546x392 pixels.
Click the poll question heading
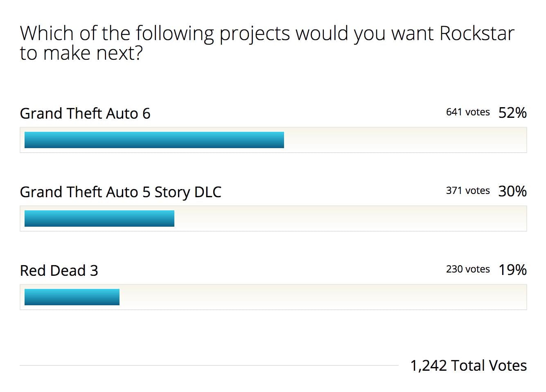[x=266, y=34]
